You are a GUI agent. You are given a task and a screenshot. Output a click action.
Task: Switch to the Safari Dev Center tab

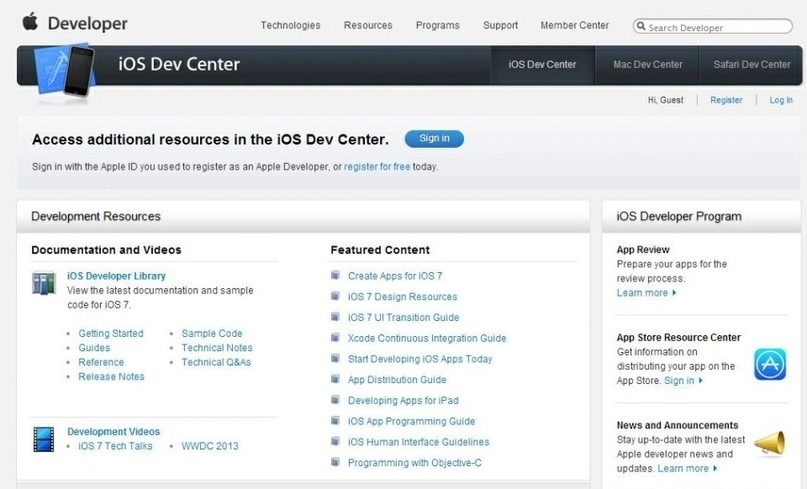click(750, 65)
